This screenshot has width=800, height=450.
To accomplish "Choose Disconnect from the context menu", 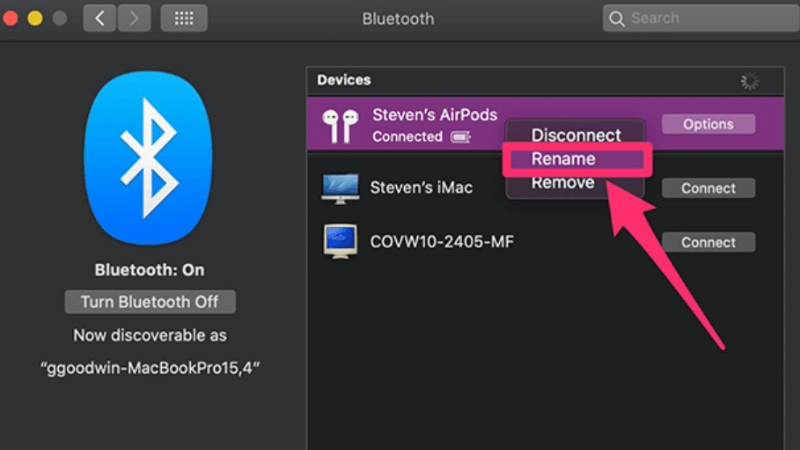I will click(575, 135).
